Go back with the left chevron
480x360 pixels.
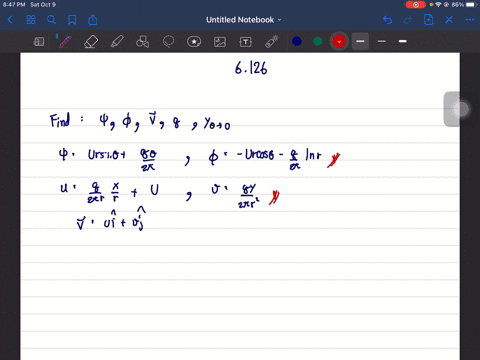click(10, 20)
